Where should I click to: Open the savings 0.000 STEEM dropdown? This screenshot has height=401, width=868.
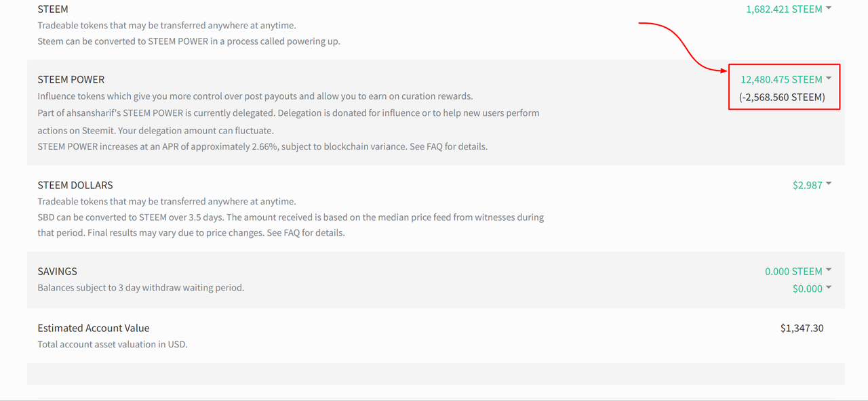(x=793, y=271)
